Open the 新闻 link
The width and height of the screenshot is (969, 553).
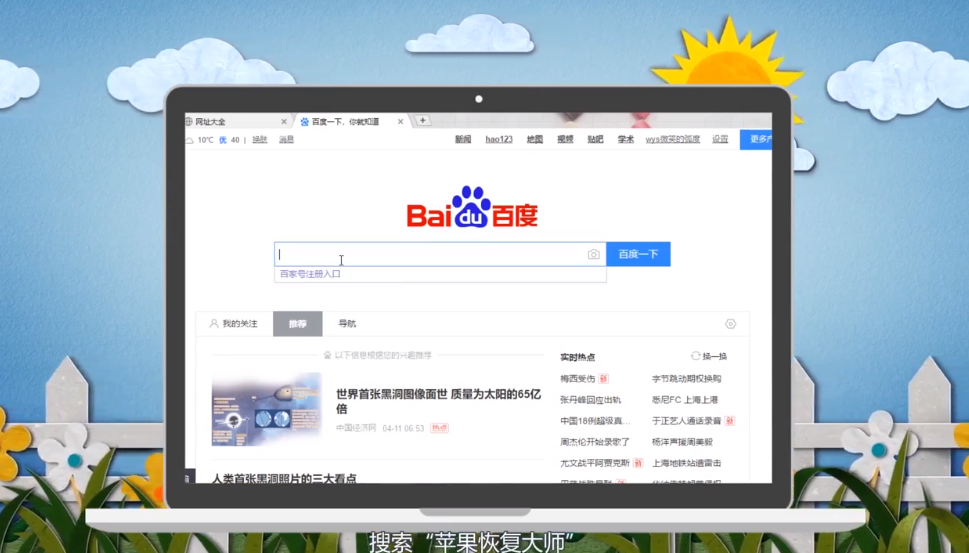[x=463, y=140]
